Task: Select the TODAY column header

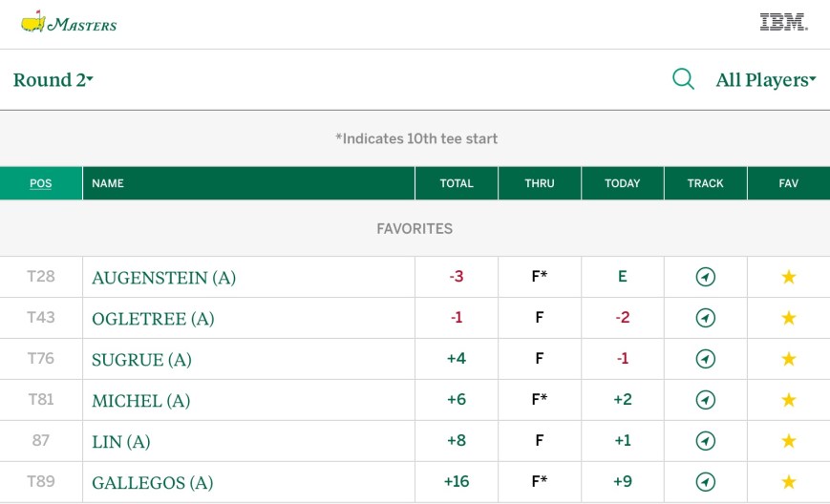Action: [x=622, y=183]
